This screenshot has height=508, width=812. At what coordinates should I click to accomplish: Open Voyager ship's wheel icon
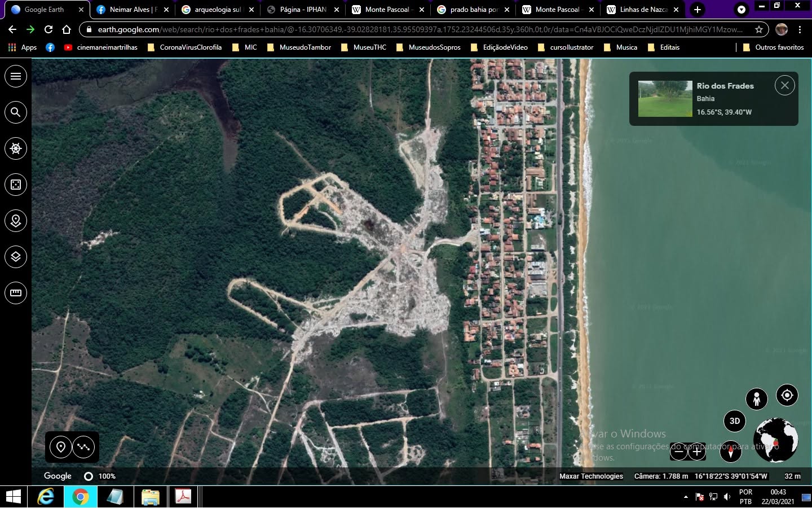[x=16, y=148]
